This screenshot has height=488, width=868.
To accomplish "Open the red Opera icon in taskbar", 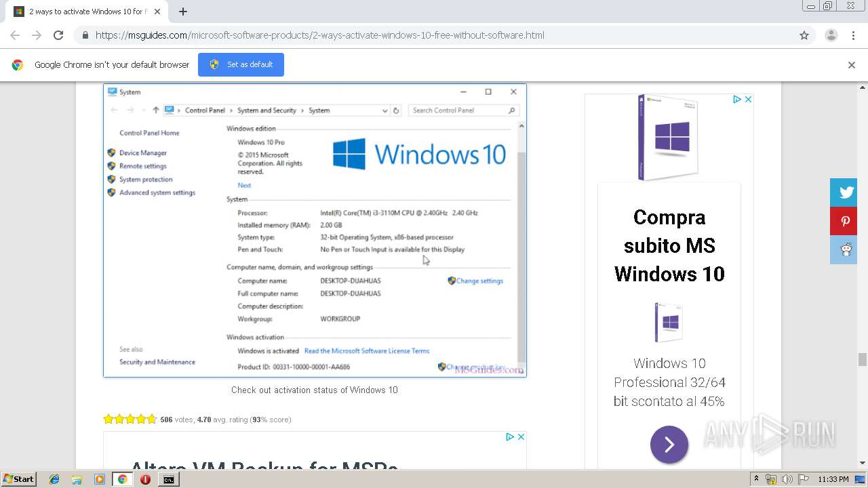I will [145, 479].
